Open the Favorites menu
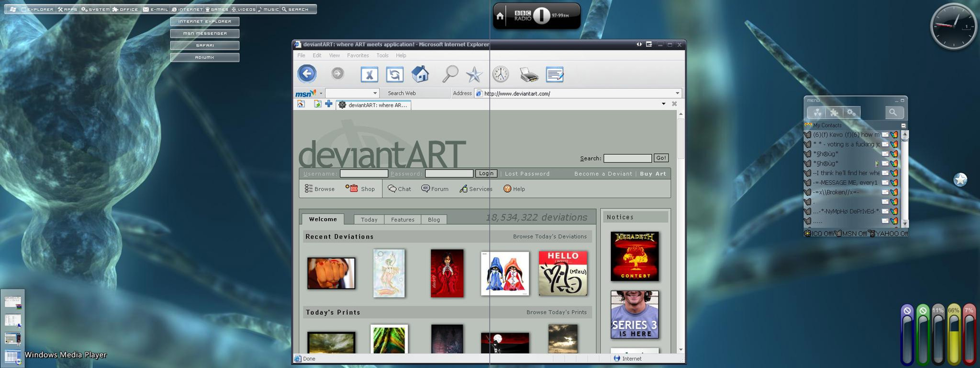The image size is (980, 368). (357, 56)
